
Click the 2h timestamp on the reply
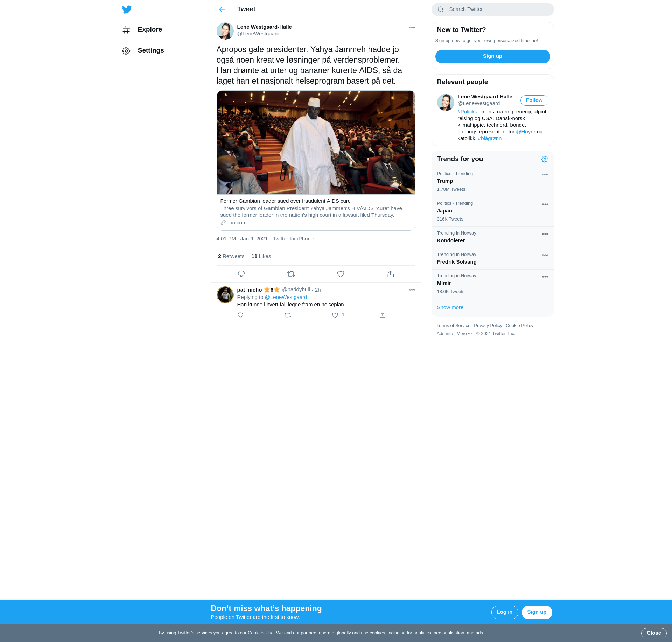coord(318,290)
